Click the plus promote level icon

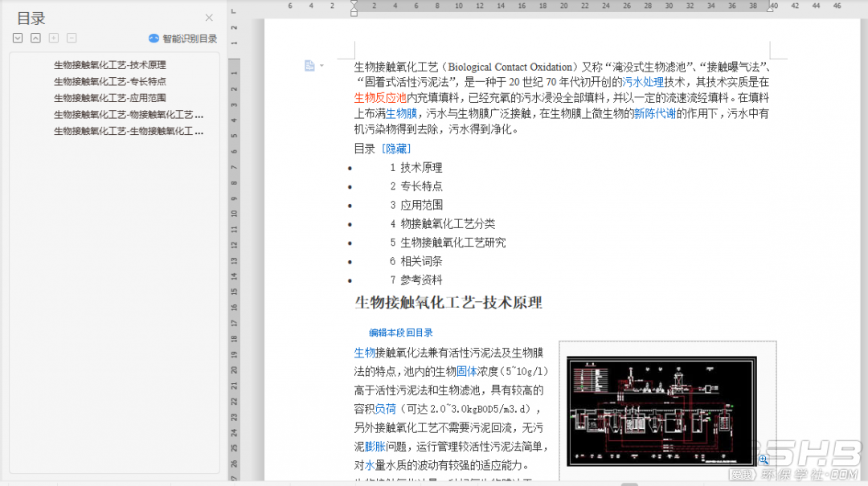click(x=54, y=38)
